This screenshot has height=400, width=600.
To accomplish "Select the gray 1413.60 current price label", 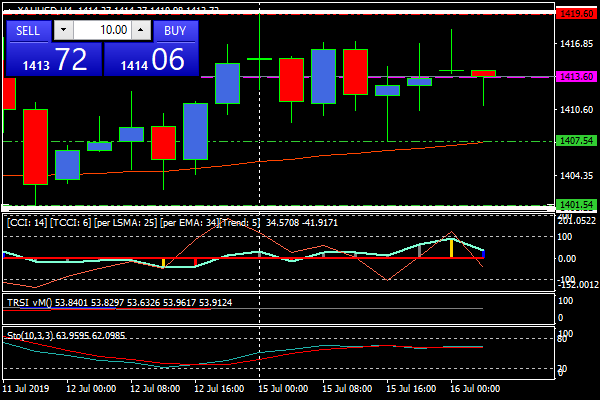I will [575, 77].
